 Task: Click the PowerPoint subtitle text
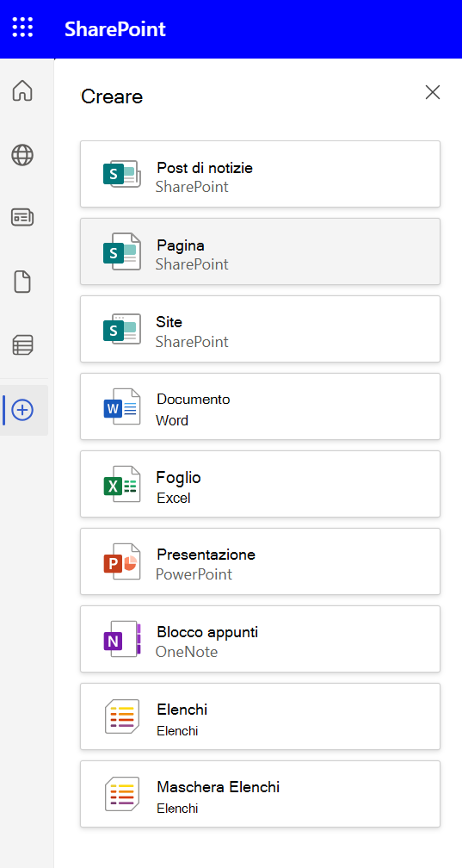click(x=194, y=574)
